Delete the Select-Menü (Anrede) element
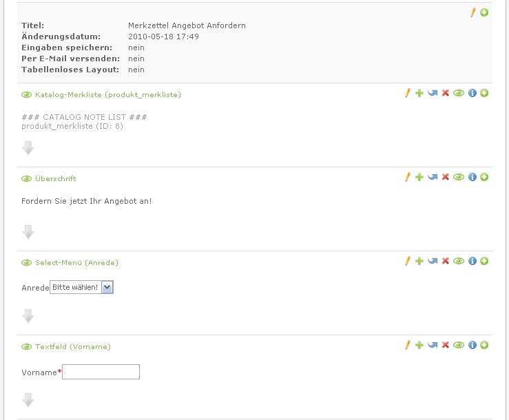509x420 pixels. (446, 261)
